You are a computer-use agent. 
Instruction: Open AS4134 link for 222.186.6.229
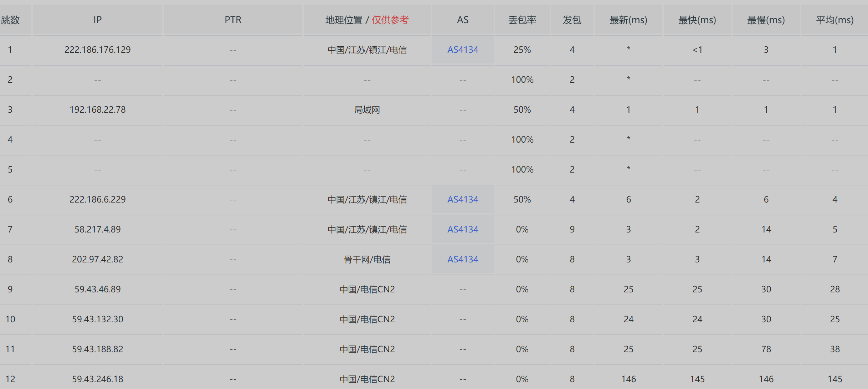coord(462,199)
